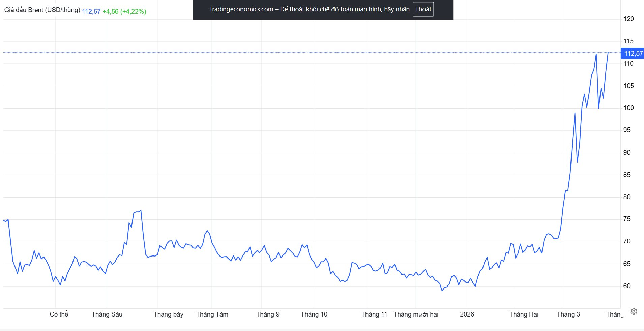Click the 60 label on price axis

point(626,286)
